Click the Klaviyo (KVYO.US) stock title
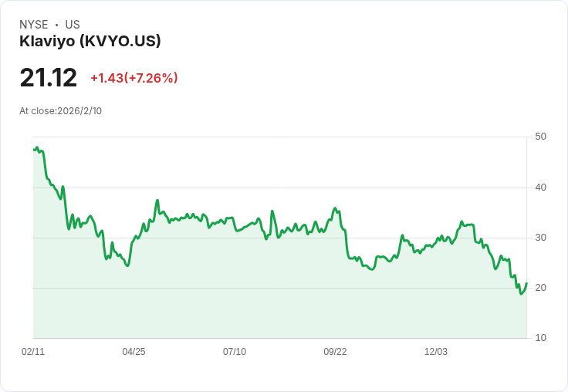568x392 pixels. pyautogui.click(x=90, y=42)
